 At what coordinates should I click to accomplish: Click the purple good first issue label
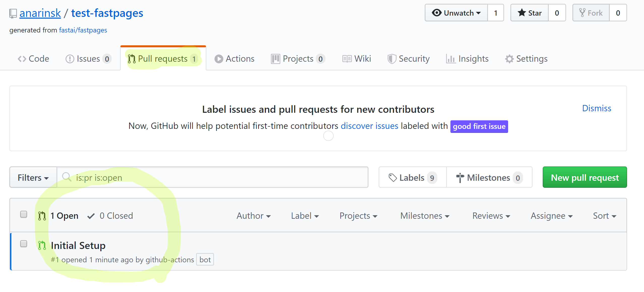click(x=479, y=126)
